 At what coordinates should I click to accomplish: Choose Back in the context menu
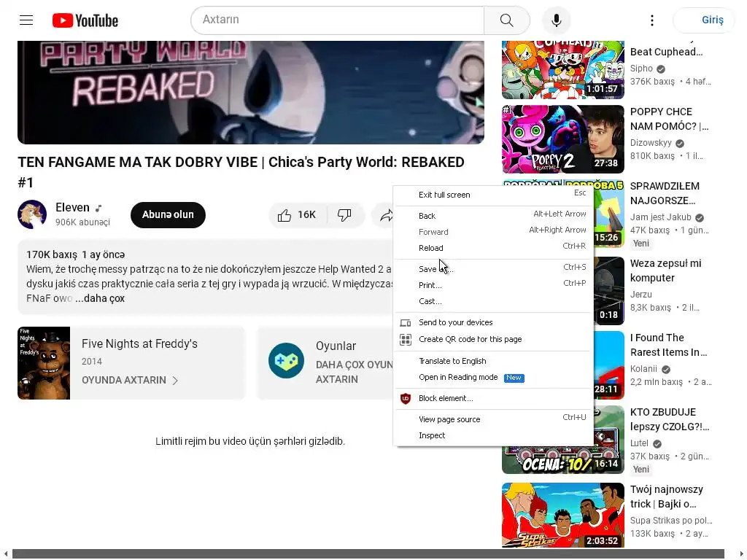495,216
